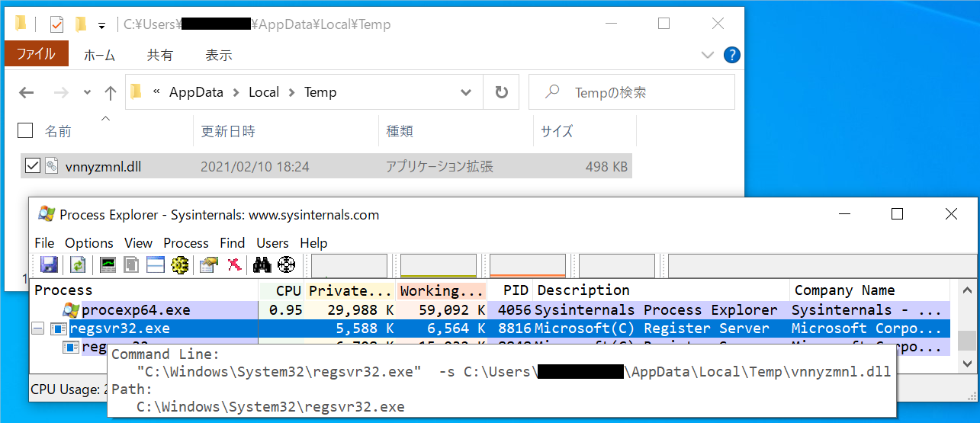Sort by the 更新日時 column header

point(286,131)
